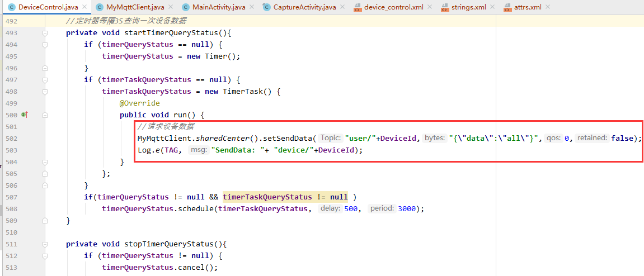Click the XML file icon on attrs.xml tab
This screenshot has height=276, width=644.
pos(507,7)
